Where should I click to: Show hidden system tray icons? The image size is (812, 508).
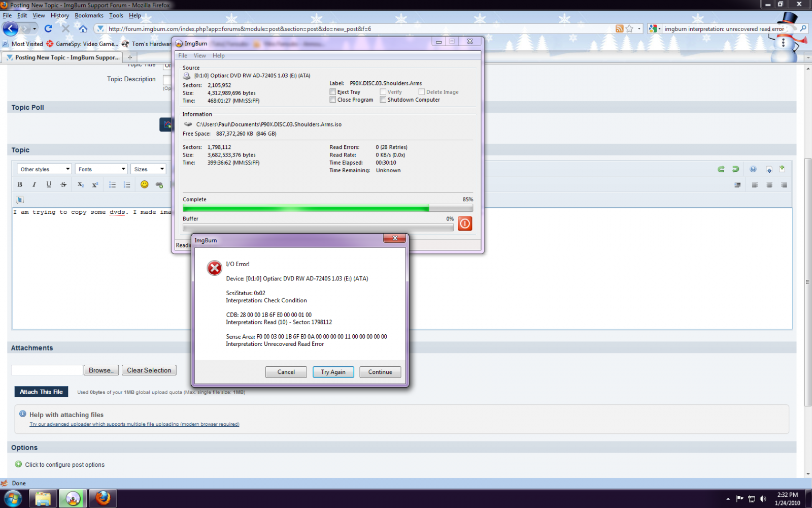[728, 499]
